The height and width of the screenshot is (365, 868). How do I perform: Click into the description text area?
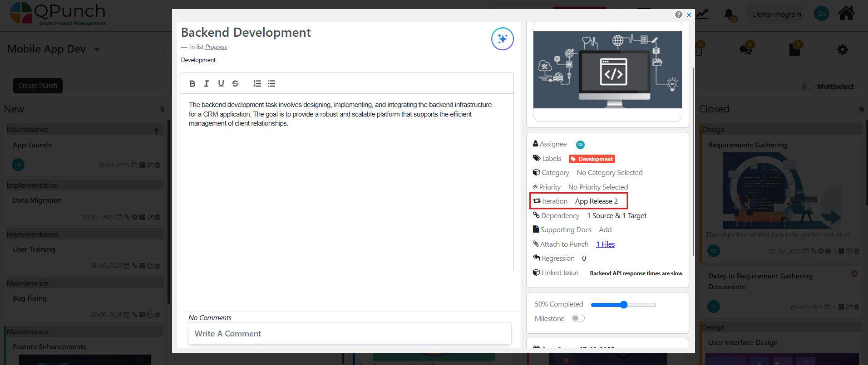click(347, 181)
